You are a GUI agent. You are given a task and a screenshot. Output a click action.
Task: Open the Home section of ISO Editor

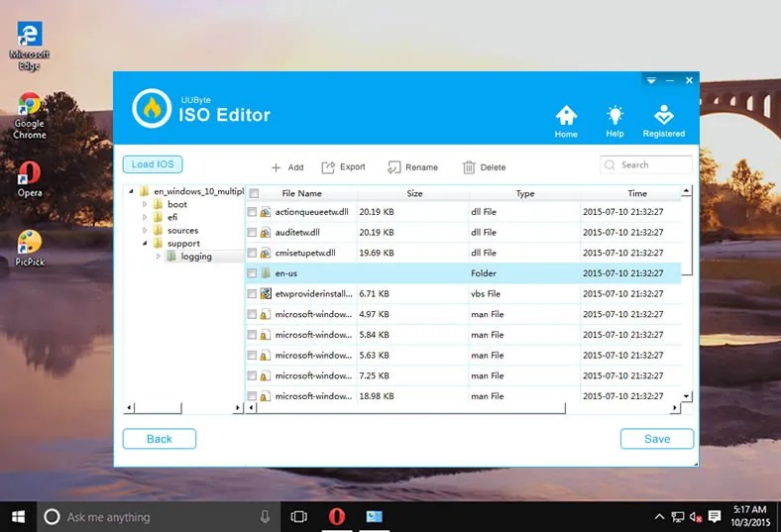pos(566,121)
